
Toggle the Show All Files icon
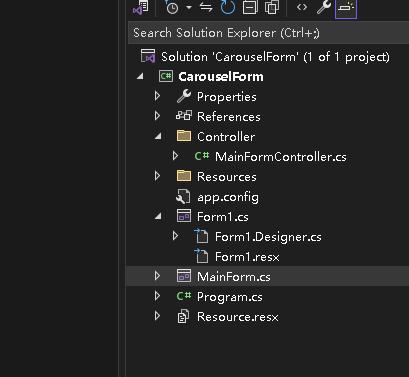[x=272, y=7]
